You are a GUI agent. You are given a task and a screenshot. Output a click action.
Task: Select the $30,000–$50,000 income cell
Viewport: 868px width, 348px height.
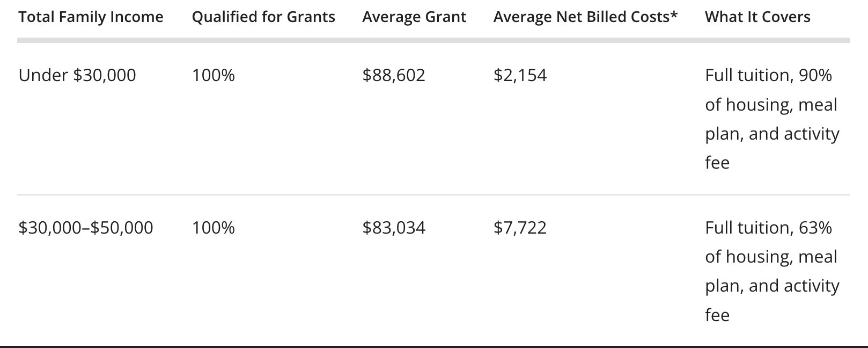[86, 228]
